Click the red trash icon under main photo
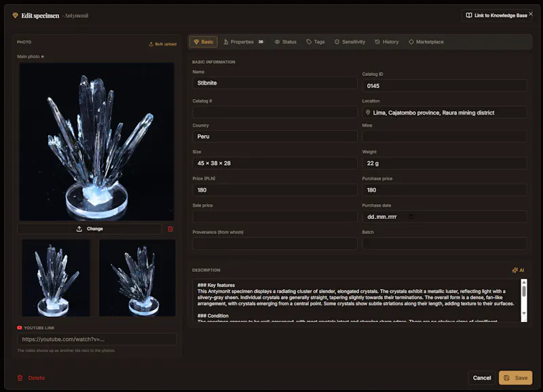The height and width of the screenshot is (392, 543). point(170,229)
